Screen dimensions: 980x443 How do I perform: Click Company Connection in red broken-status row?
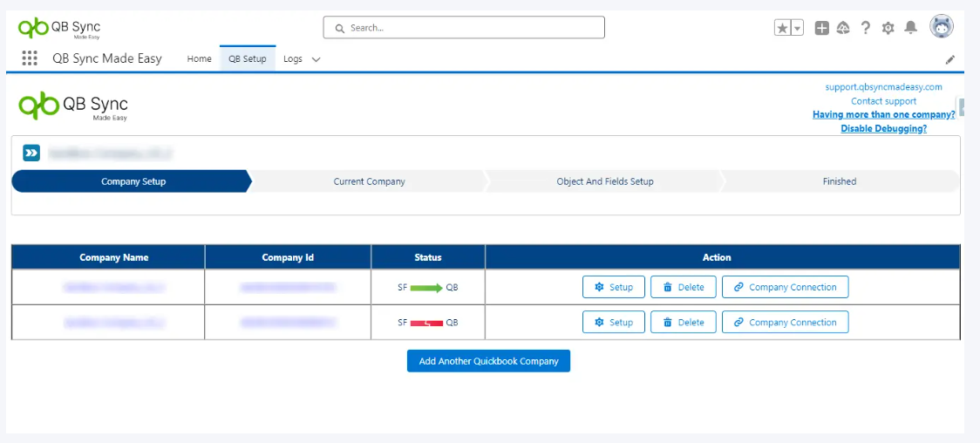point(785,323)
